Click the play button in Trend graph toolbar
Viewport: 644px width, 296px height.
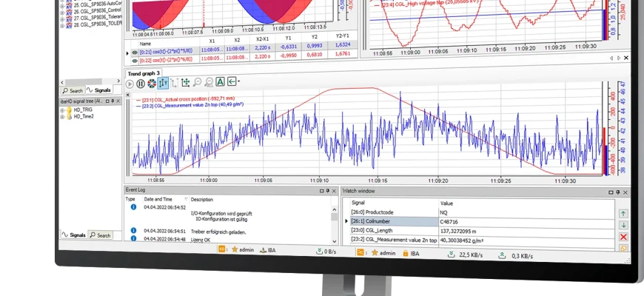(x=130, y=84)
